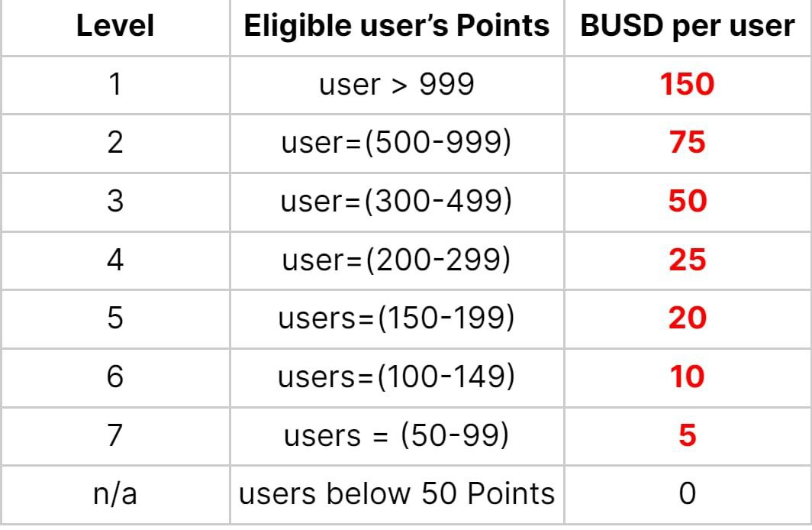Click the red 50 BUSD value
Viewport: 812px width, 530px height.
pos(687,201)
